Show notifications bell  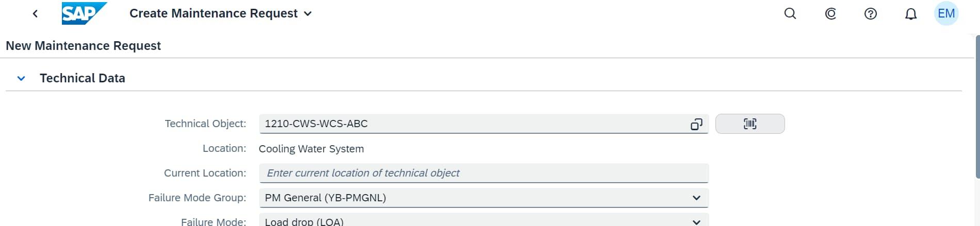[911, 14]
